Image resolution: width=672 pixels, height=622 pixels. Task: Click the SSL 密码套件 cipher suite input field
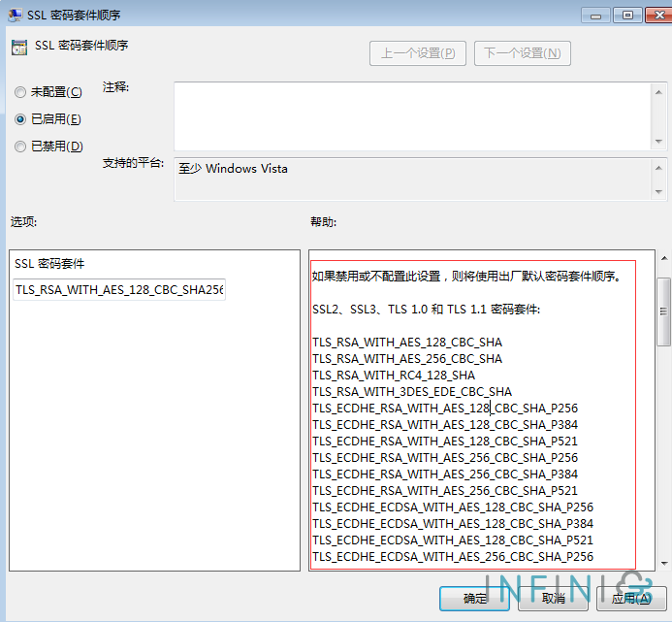pos(119,290)
